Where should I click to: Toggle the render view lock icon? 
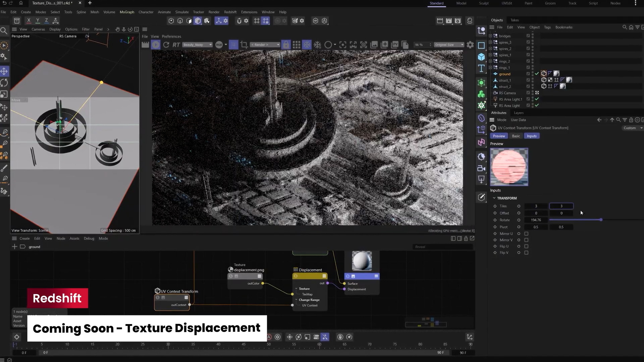[286, 45]
